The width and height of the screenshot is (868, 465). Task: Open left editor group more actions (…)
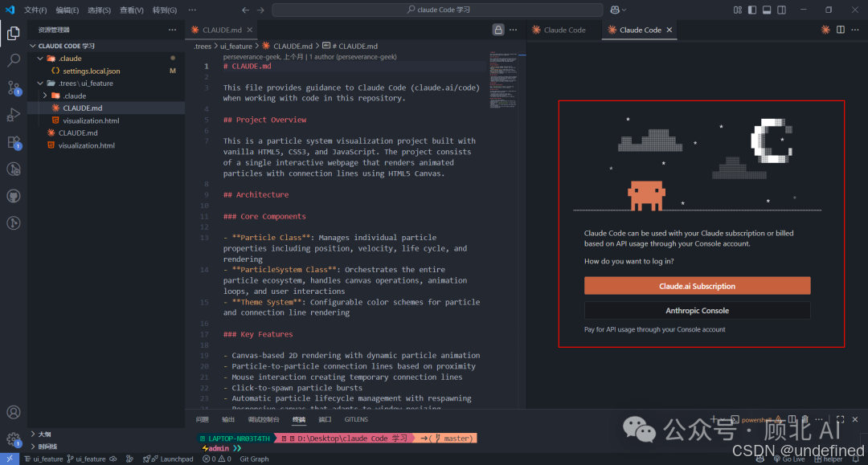(513, 30)
